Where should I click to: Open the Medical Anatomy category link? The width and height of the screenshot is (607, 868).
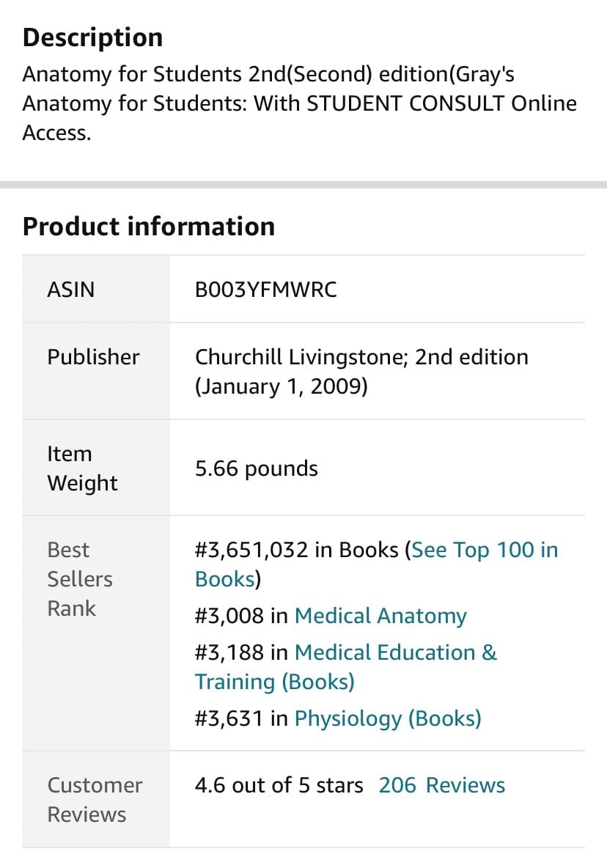point(380,616)
